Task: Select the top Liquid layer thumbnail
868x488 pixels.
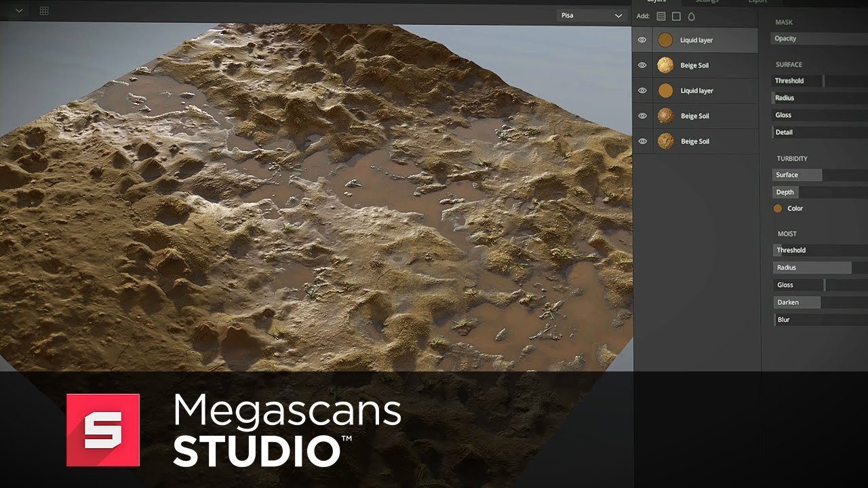Action: coord(665,40)
